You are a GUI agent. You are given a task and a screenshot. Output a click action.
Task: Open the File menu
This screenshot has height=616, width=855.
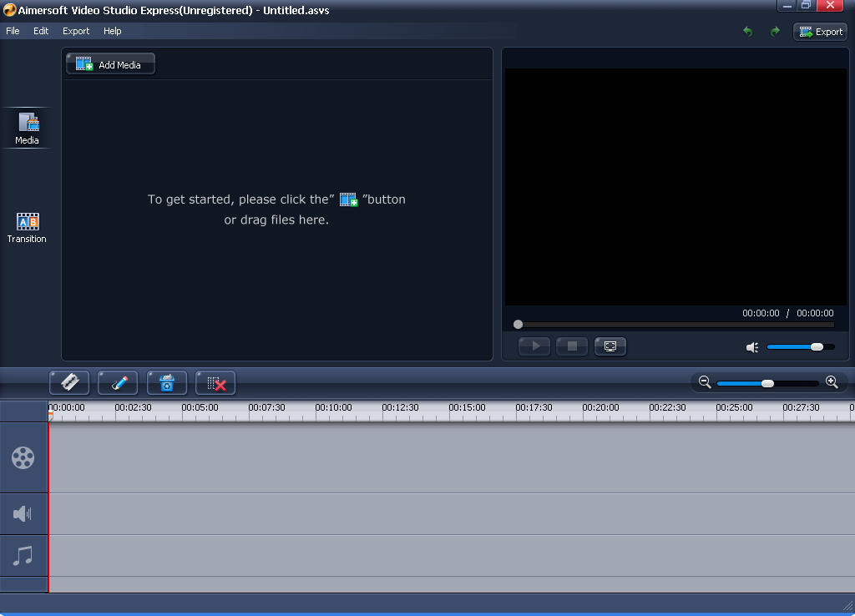(x=13, y=31)
